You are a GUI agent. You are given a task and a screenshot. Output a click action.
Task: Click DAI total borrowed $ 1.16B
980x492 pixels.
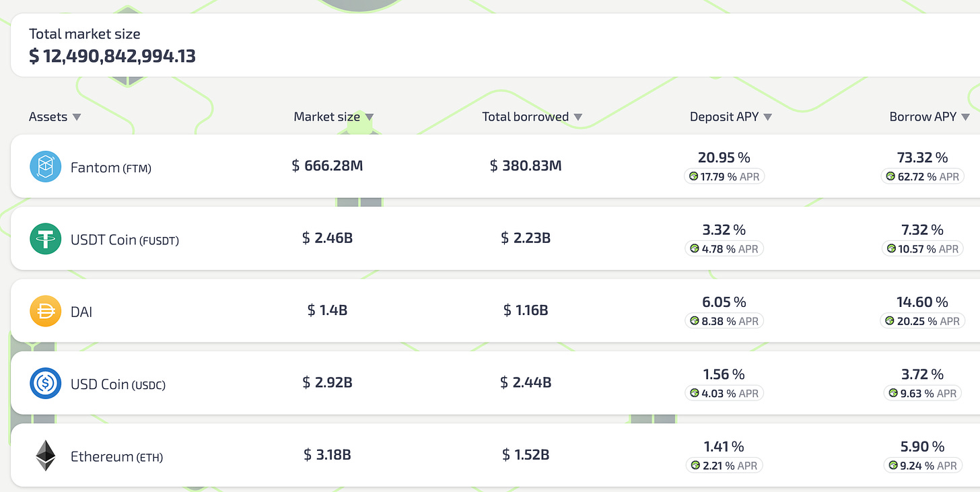[x=526, y=310]
